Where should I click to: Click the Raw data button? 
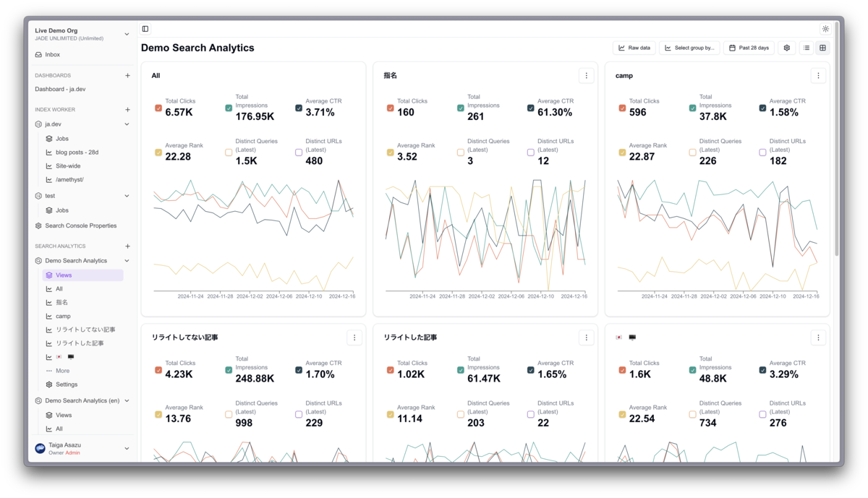tap(634, 48)
